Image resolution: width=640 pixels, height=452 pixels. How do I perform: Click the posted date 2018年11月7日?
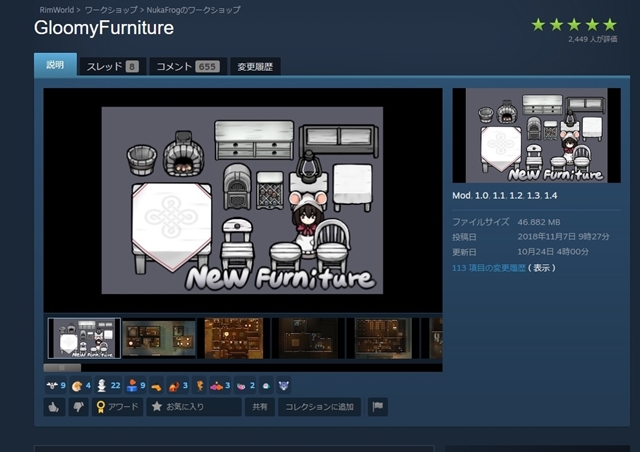[563, 237]
